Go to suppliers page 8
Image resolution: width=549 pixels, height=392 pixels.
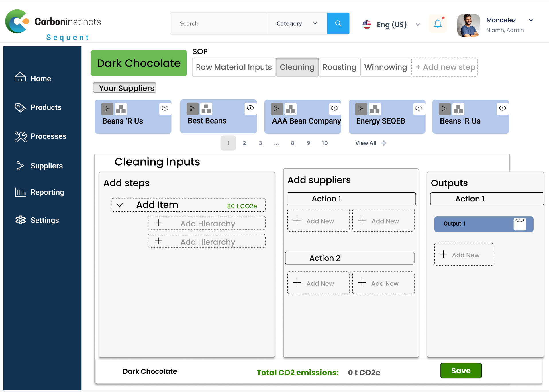click(293, 143)
